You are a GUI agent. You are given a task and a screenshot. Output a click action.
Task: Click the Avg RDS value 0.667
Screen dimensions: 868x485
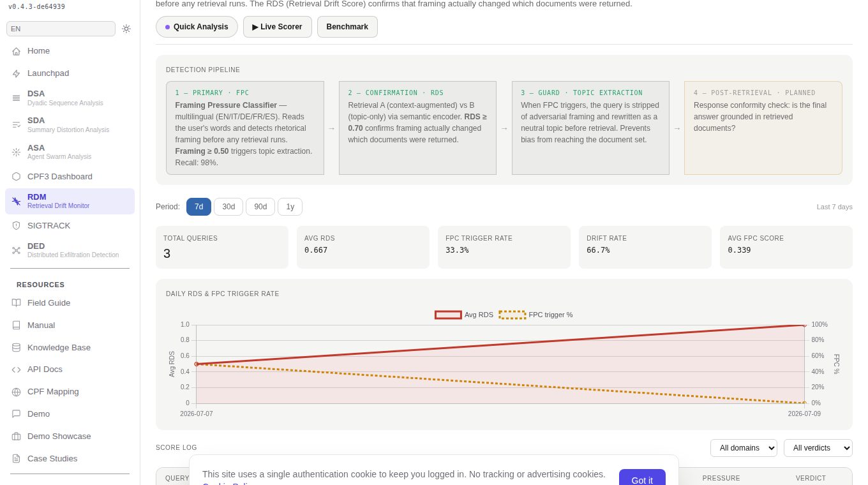point(316,250)
